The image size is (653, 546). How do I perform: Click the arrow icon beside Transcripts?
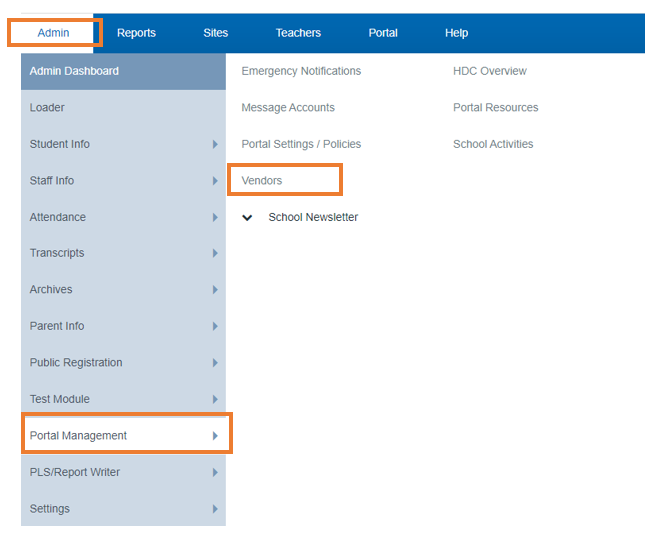pos(215,253)
